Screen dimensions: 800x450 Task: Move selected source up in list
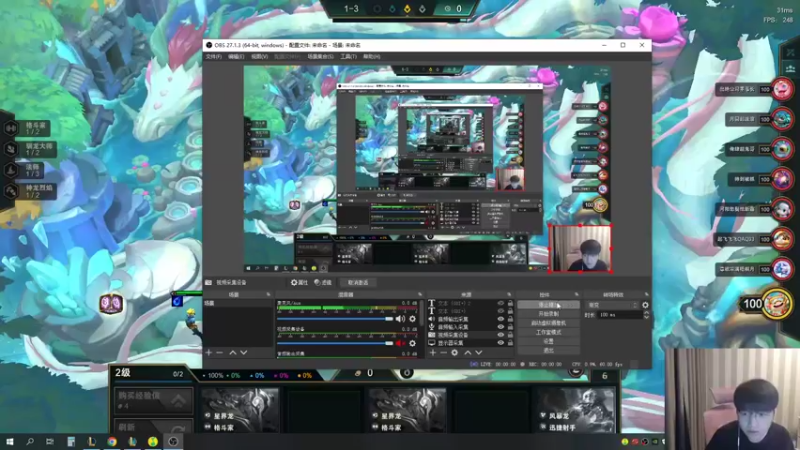point(467,353)
